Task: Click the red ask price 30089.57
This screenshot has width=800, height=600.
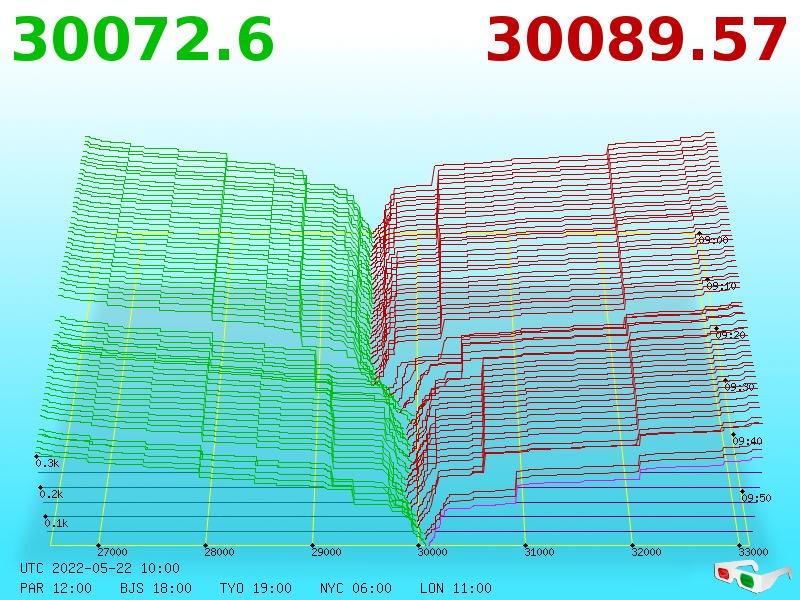Action: (x=637, y=40)
